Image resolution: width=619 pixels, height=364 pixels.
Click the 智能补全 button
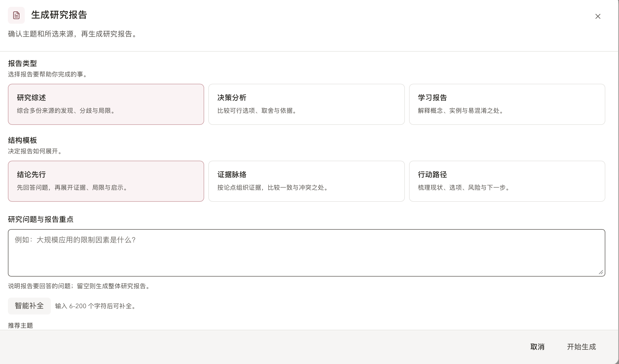(29, 306)
